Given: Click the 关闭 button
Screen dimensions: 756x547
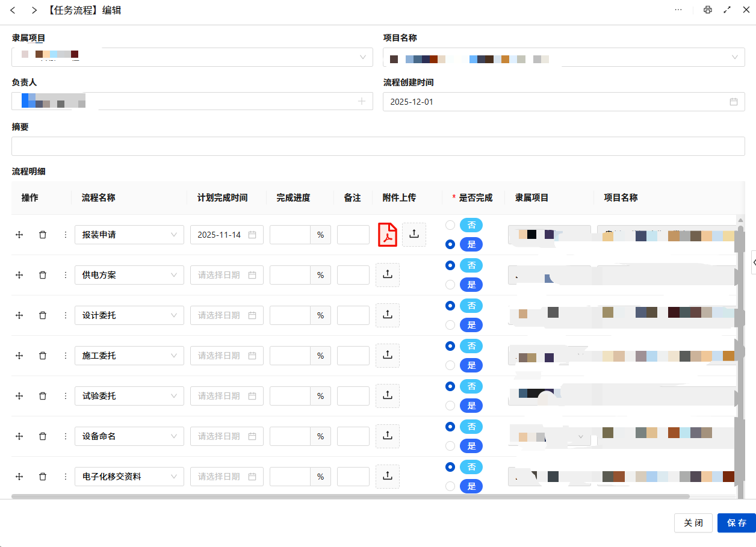Looking at the screenshot, I should click(x=693, y=523).
